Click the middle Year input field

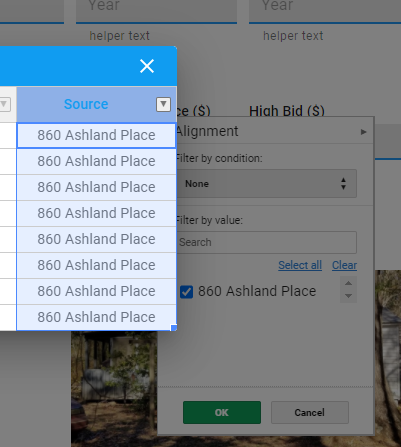click(x=156, y=10)
